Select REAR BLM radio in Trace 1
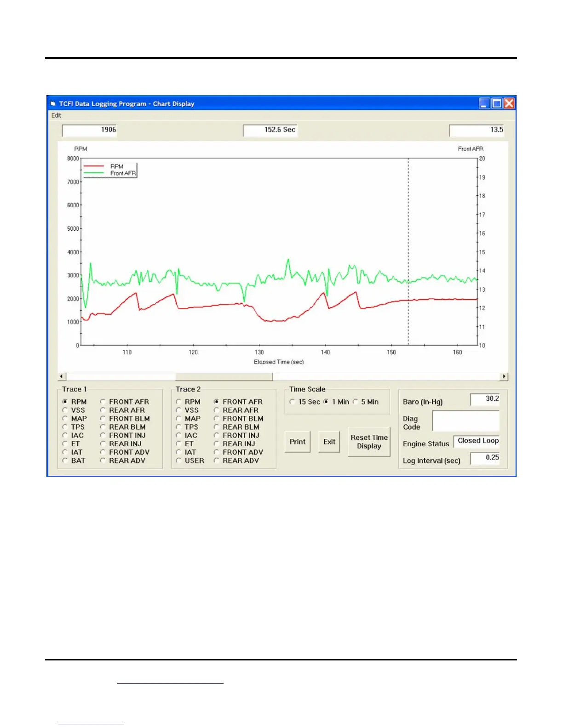Viewport: 563px width, 728px height. click(x=103, y=427)
